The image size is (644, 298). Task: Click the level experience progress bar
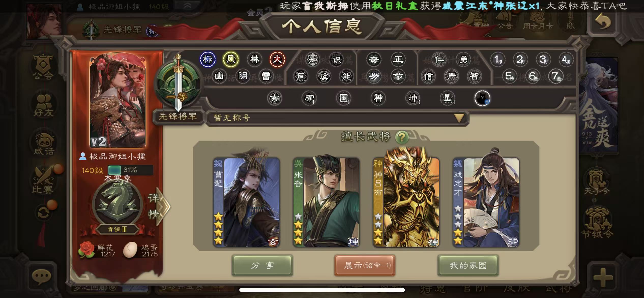(x=130, y=170)
